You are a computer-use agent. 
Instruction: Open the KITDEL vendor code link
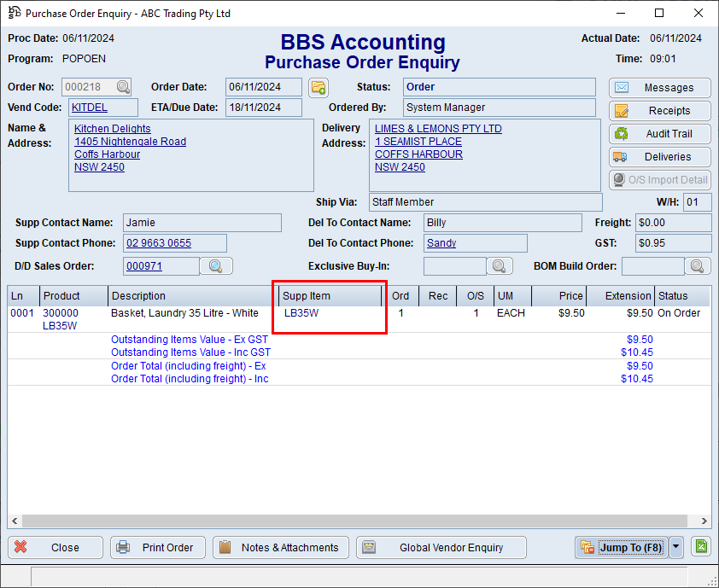[90, 108]
